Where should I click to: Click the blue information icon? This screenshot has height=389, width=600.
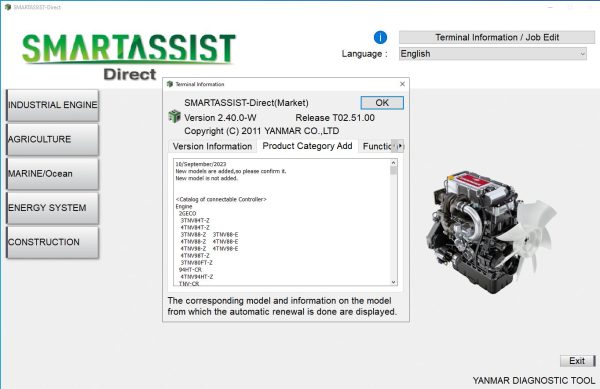coord(380,37)
